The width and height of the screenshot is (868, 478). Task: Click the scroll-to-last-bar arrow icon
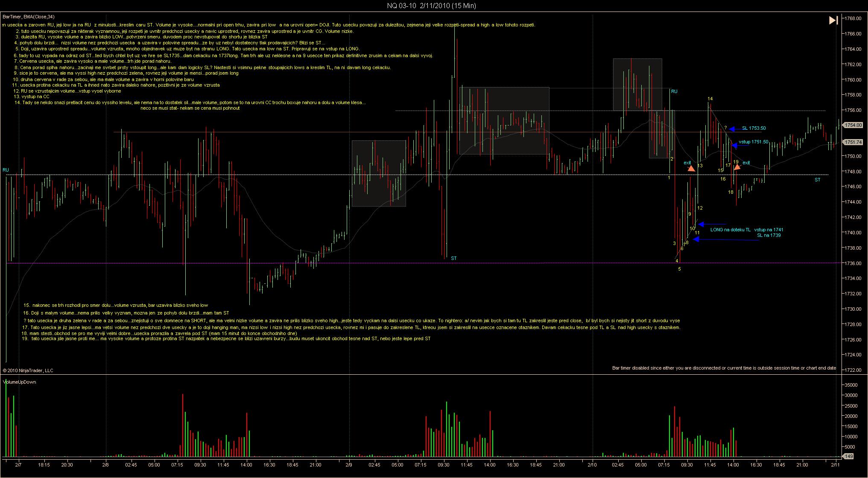pos(833,20)
